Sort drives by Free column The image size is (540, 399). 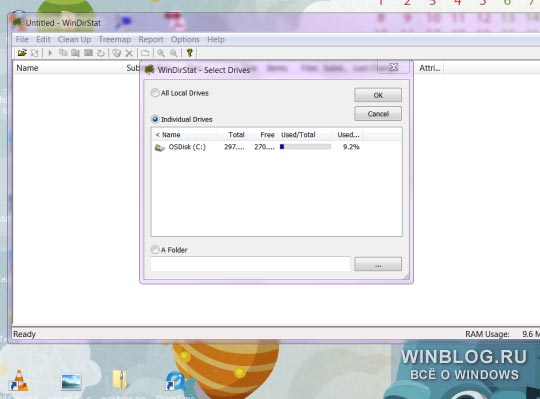262,135
